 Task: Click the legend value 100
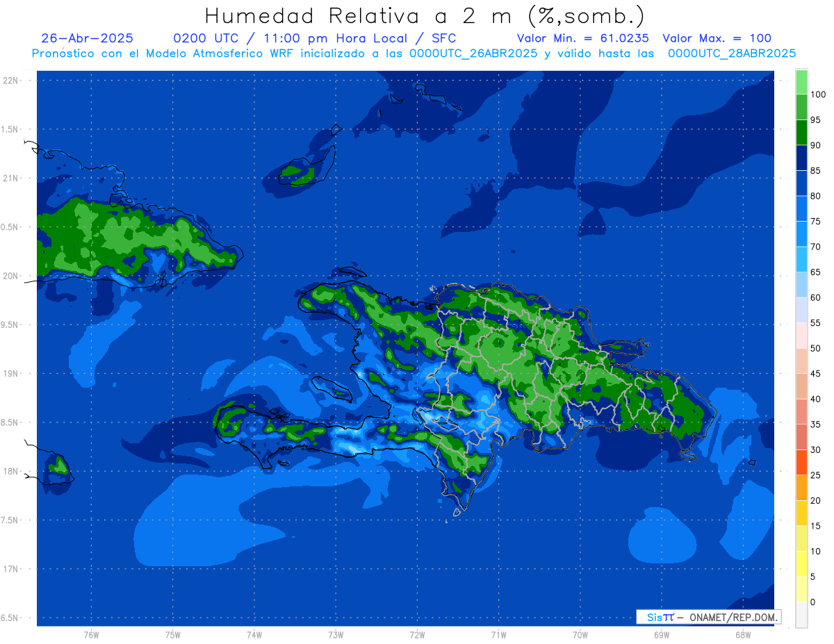[817, 95]
